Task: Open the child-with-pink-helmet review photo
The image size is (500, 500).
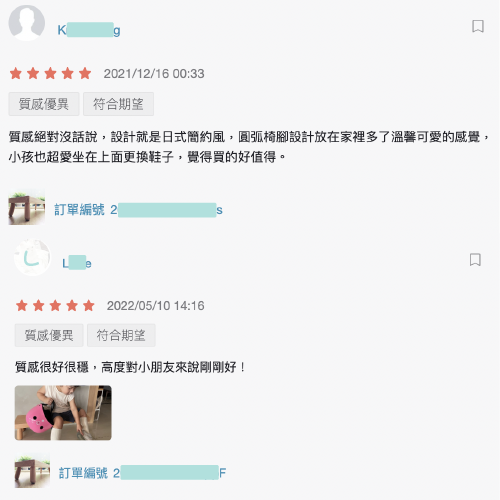Action: point(63,413)
